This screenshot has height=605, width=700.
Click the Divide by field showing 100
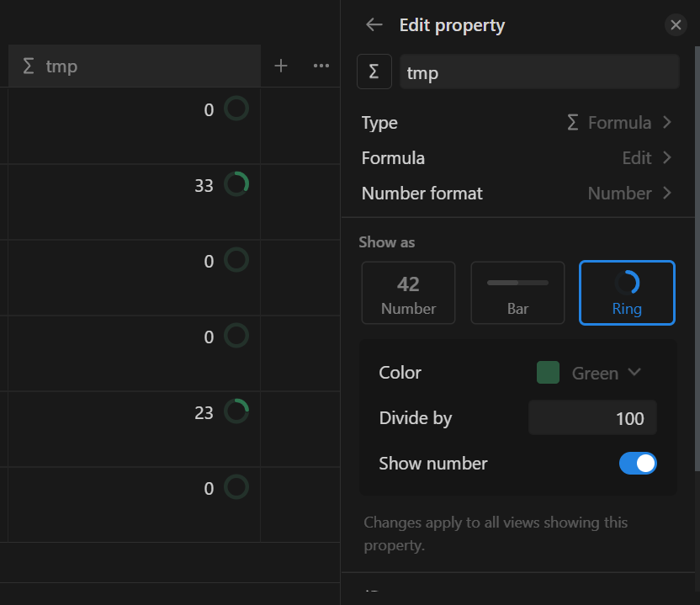point(592,418)
